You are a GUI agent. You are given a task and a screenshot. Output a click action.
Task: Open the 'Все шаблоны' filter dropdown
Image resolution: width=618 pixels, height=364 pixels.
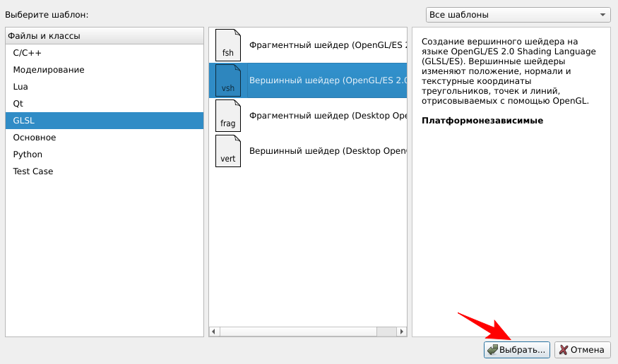pyautogui.click(x=518, y=15)
